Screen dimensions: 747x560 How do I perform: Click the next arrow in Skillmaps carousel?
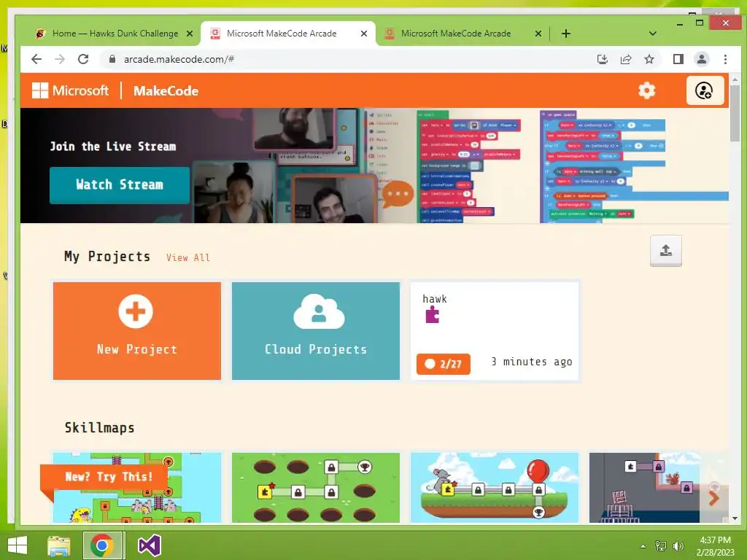pyautogui.click(x=713, y=498)
